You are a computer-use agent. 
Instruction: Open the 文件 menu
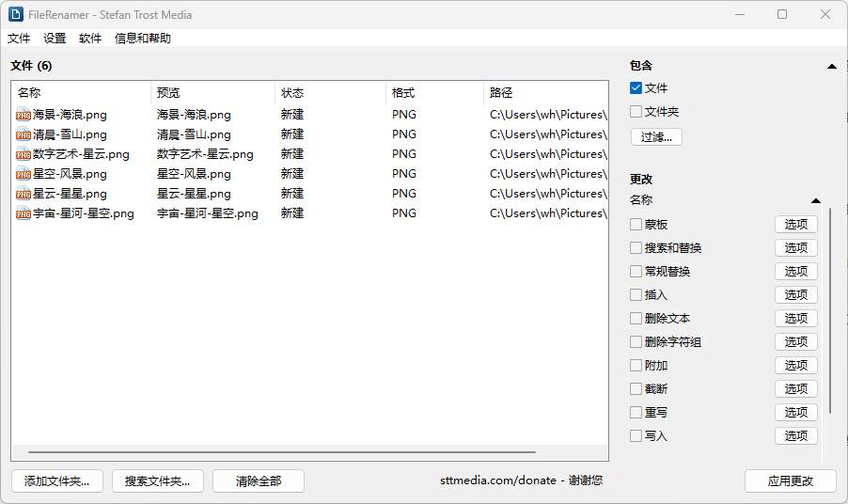[19, 39]
